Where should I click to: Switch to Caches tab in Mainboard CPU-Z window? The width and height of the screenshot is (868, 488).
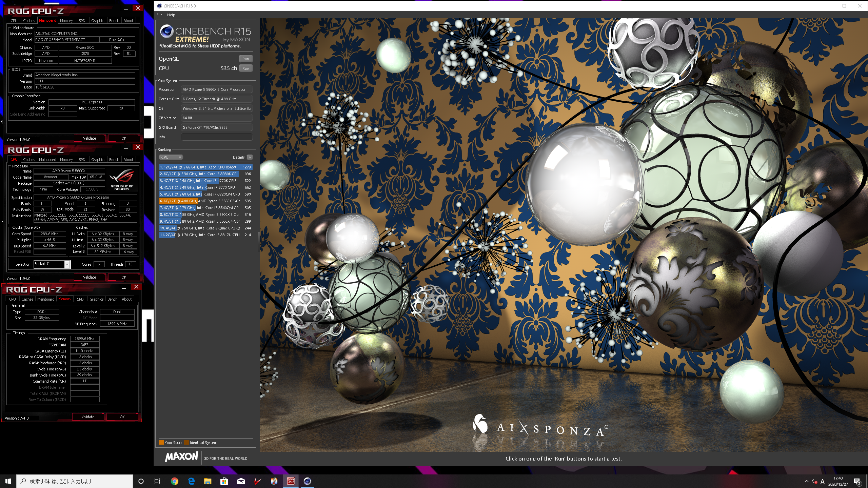click(x=29, y=21)
